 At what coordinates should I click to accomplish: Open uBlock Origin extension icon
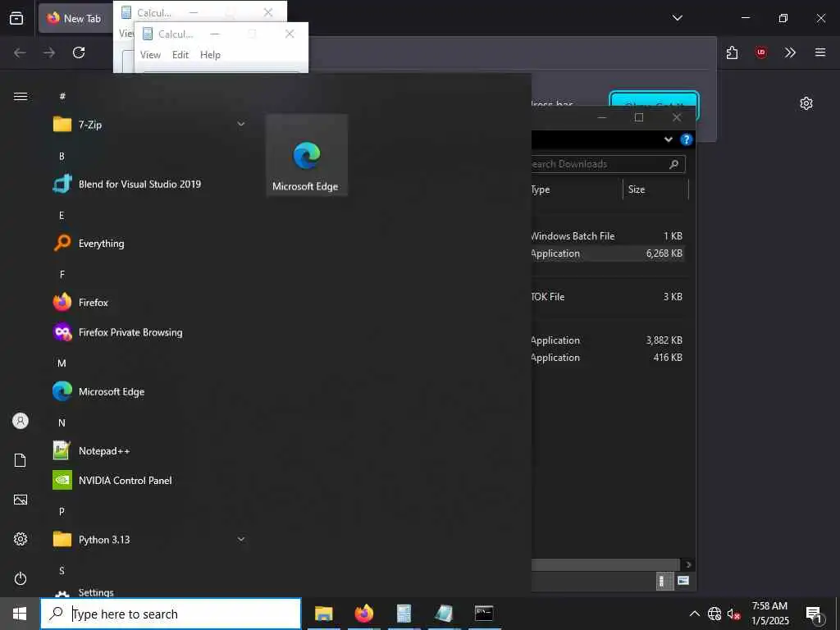point(760,52)
